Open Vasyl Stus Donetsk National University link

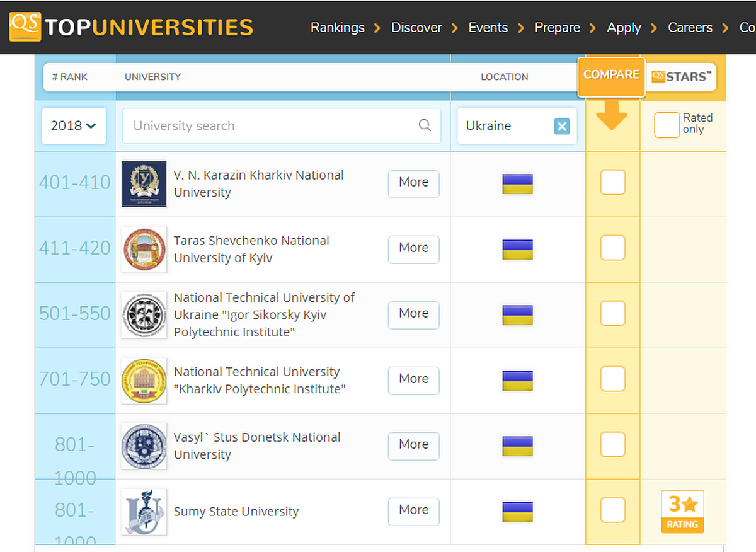point(257,446)
